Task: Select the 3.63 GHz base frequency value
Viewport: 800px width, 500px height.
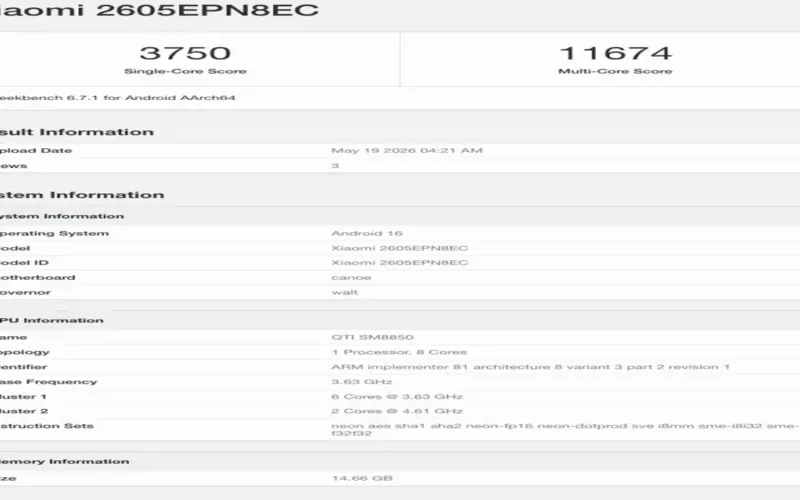Action: (x=361, y=382)
